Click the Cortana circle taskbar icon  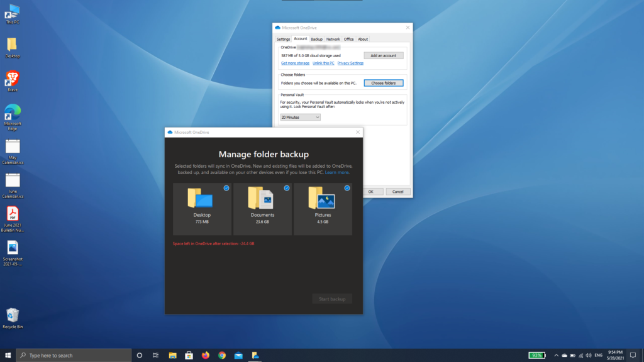click(139, 356)
